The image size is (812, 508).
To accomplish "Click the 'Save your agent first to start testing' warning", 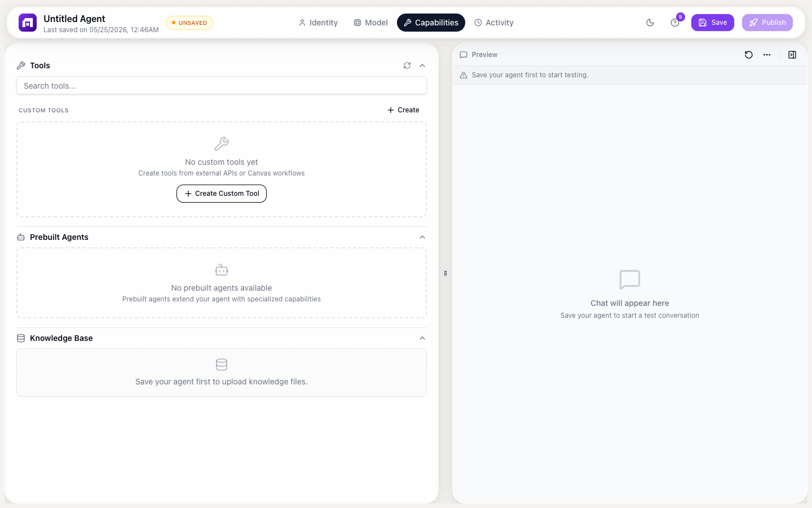I will (530, 75).
